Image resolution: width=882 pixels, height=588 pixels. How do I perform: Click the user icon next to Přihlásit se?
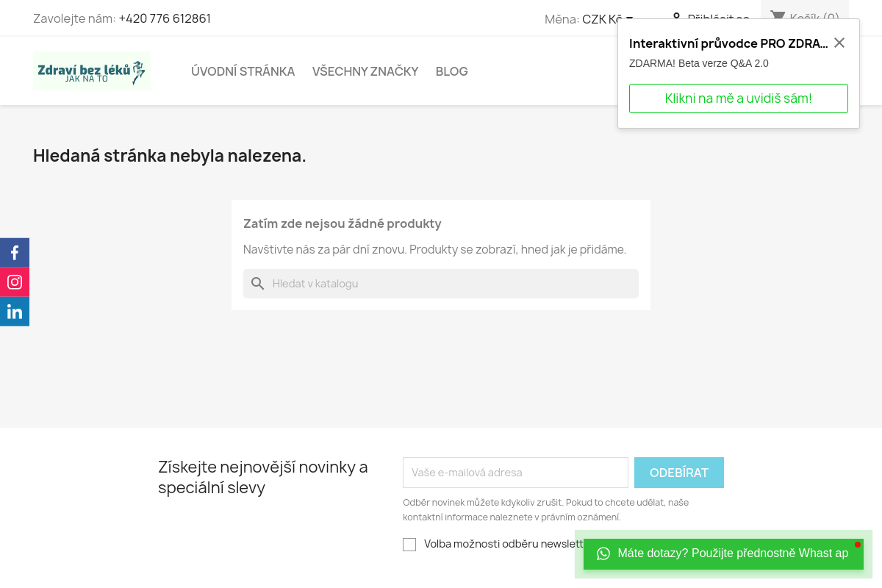click(x=676, y=18)
